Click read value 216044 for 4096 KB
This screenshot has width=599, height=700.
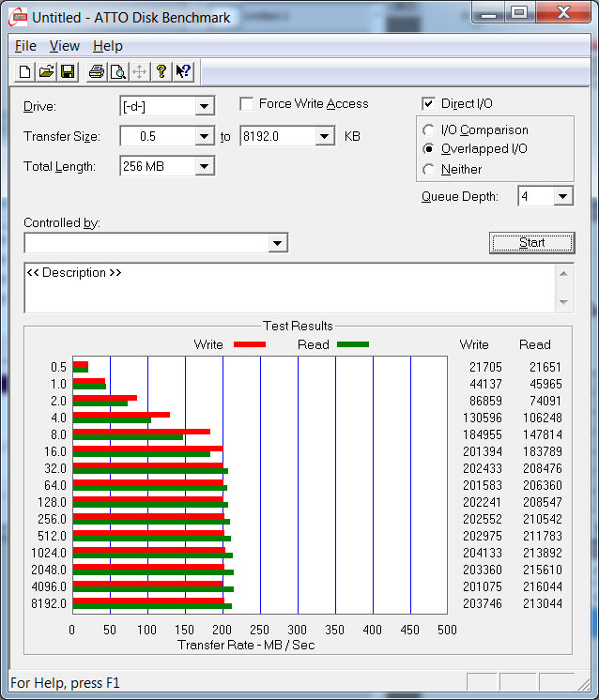click(543, 586)
